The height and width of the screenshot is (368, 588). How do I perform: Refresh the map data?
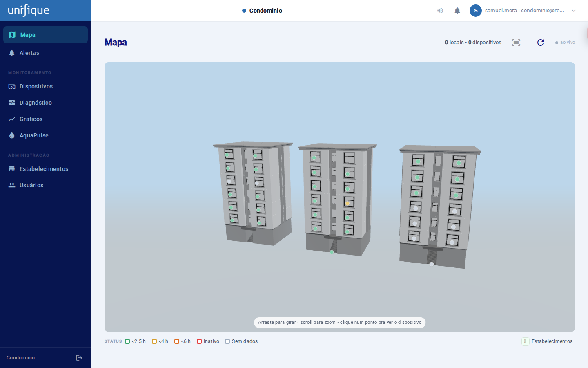[x=541, y=43]
